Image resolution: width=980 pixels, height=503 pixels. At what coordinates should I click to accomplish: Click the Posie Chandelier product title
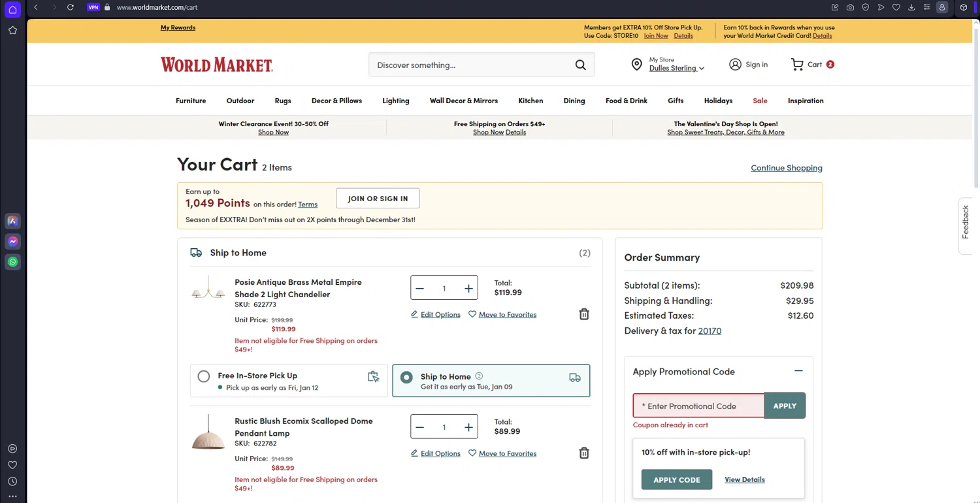point(298,288)
